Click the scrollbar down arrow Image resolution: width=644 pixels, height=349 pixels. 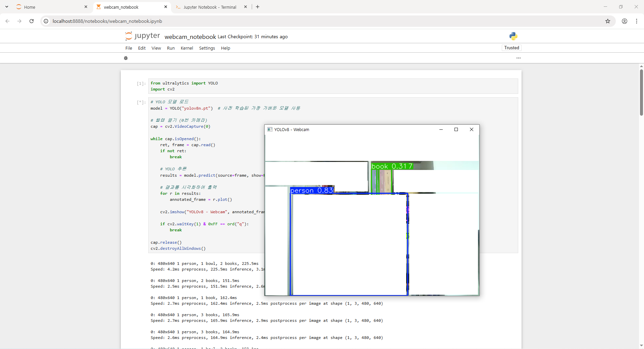(641, 346)
